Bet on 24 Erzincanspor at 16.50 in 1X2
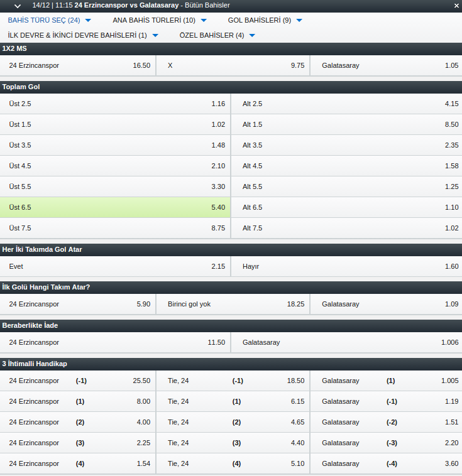The height and width of the screenshot is (476, 462). tap(78, 65)
